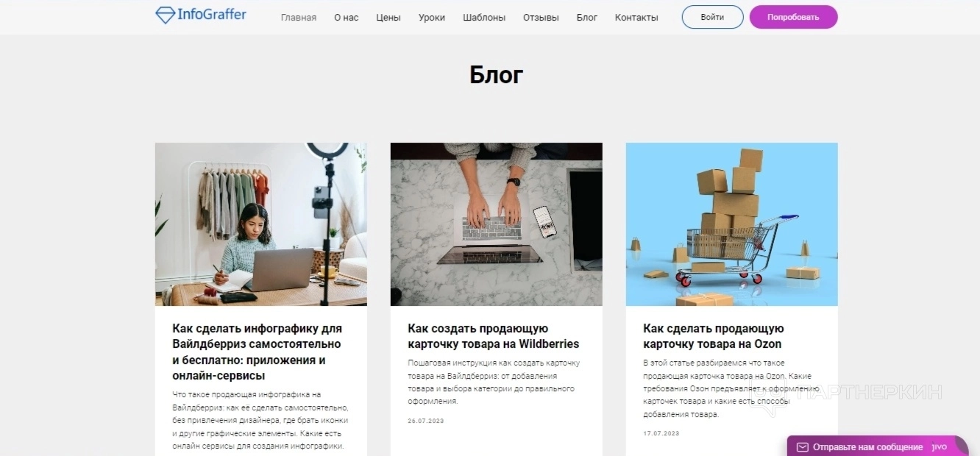Open the Отправьте нам сообщение chat bar

878,446
